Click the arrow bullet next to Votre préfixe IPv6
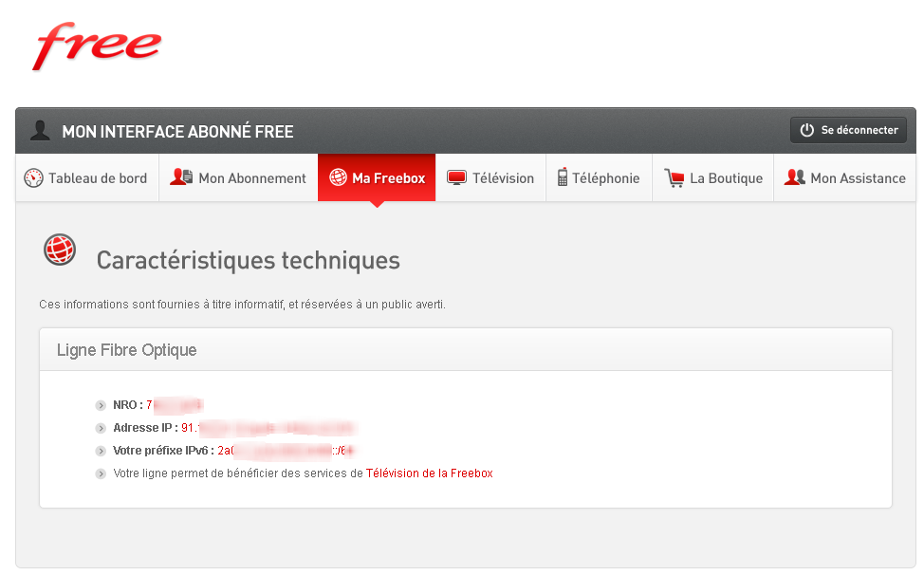 click(101, 452)
